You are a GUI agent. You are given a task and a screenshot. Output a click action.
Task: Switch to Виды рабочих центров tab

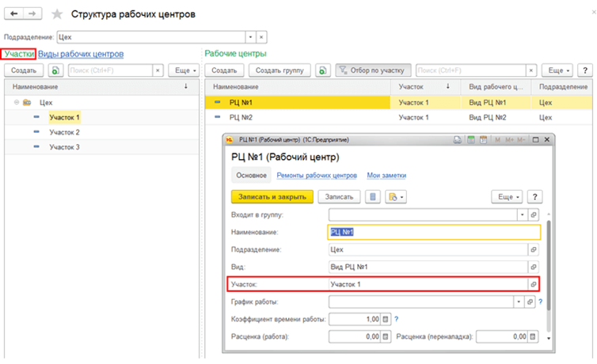(81, 54)
